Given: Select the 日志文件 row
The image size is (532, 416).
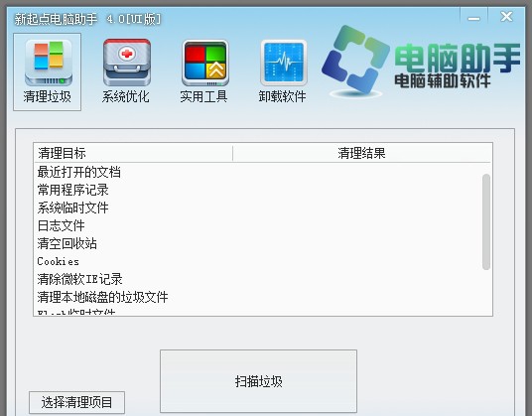Looking at the screenshot, I should coord(258,225).
